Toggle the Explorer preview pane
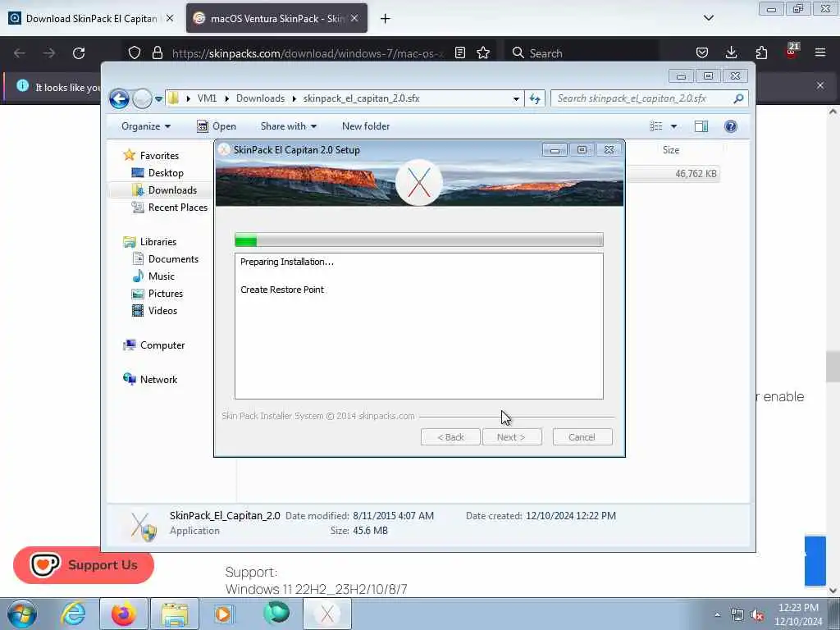840x630 pixels. pos(701,126)
